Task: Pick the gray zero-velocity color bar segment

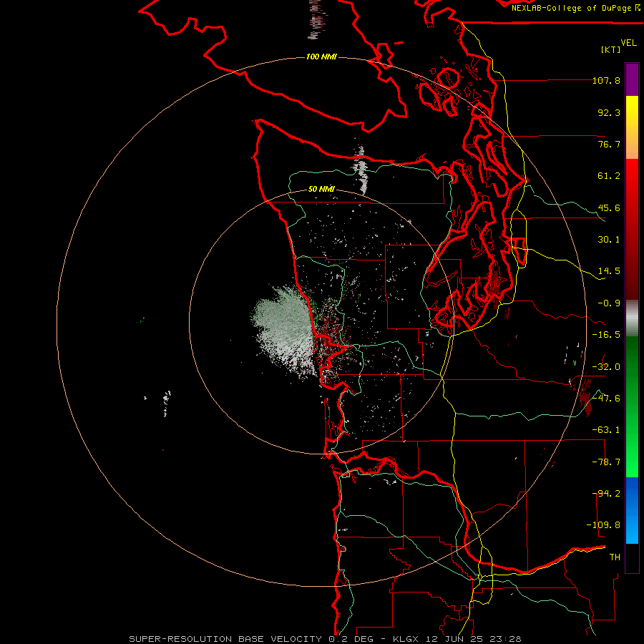Action: tap(632, 318)
